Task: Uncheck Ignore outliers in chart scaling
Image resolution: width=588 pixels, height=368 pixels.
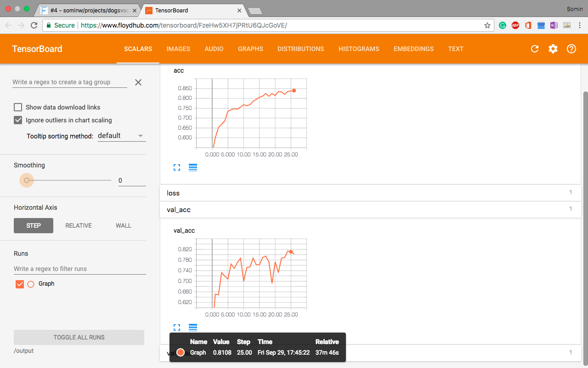Action: [x=18, y=120]
